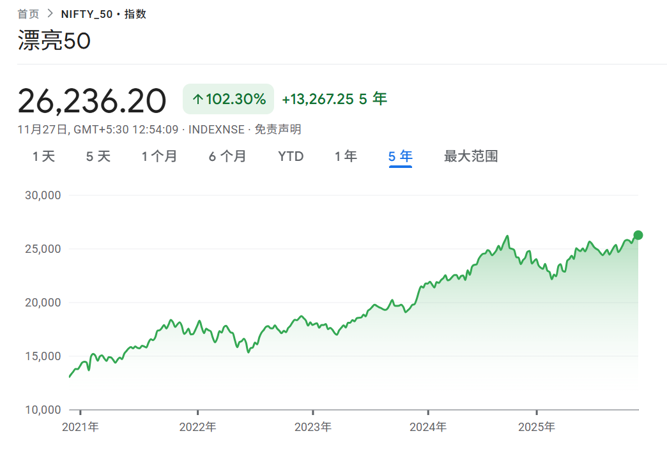Click the 2023年 label on the time axis
The height and width of the screenshot is (454, 667).
coord(313,426)
